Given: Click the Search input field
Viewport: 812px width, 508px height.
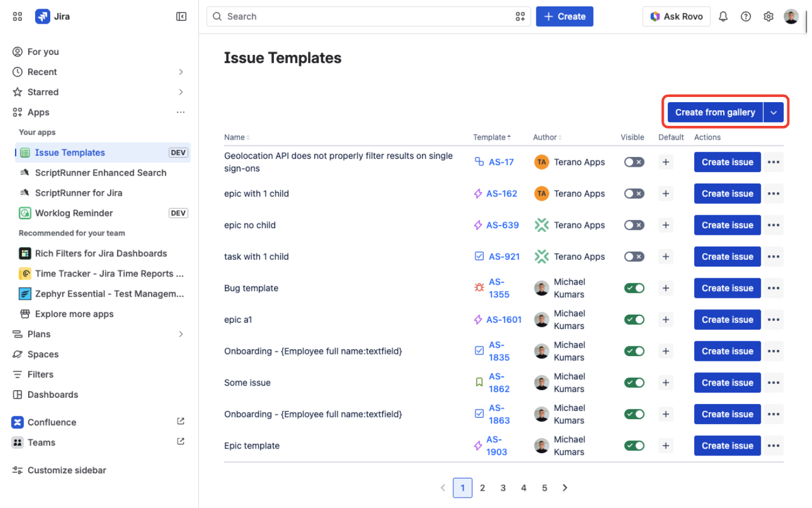Looking at the screenshot, I should tap(369, 17).
